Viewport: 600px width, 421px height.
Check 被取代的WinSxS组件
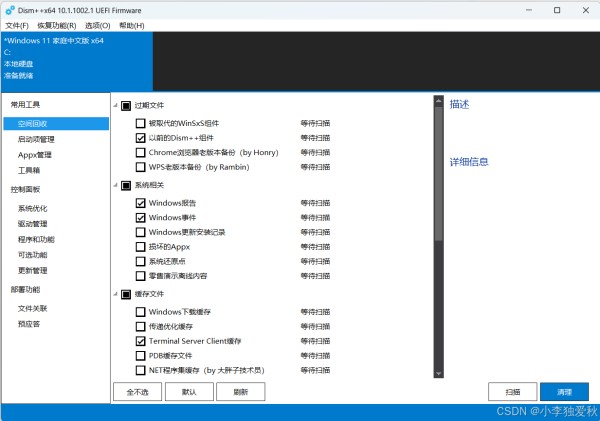tap(140, 123)
